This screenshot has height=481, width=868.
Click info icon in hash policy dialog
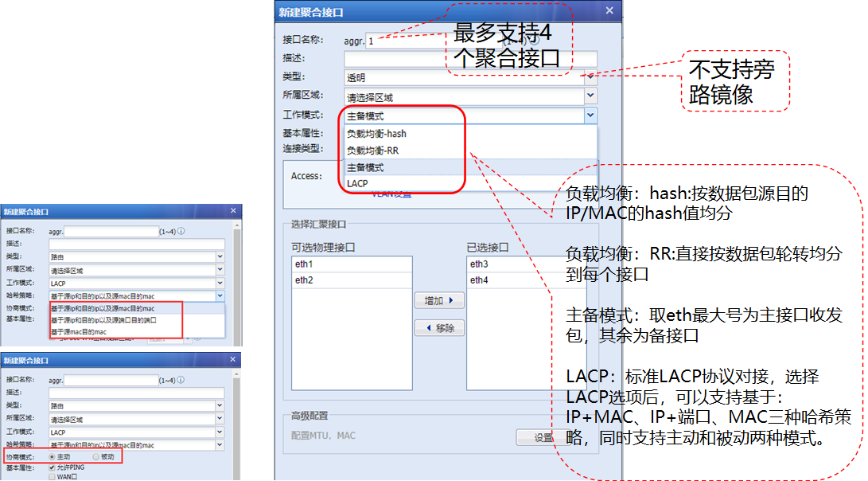click(x=181, y=231)
